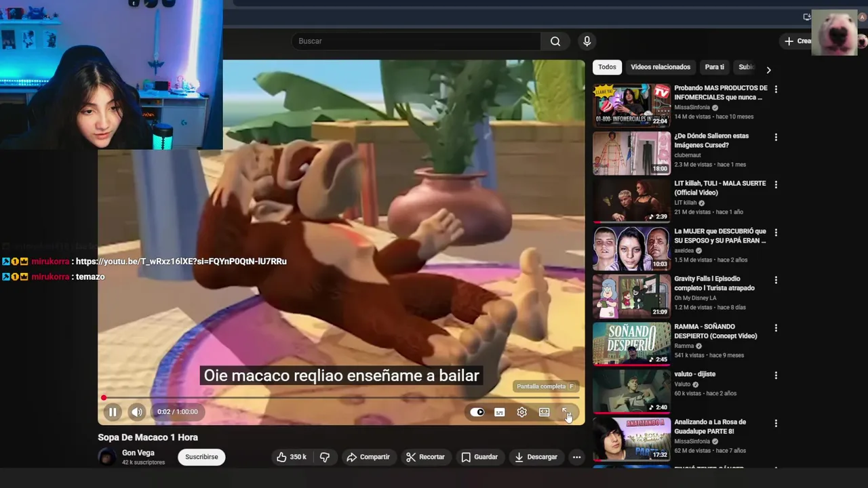Image resolution: width=868 pixels, height=488 pixels.
Task: Toggle the autoplay switch
Action: coord(477,412)
